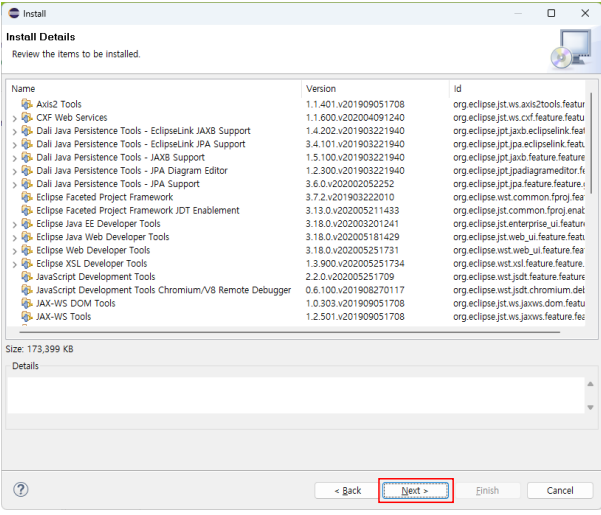Image resolution: width=601 pixels, height=515 pixels.
Task: Click the Eclipse XSL Developer Tools icon
Action: pyautogui.click(x=27, y=264)
